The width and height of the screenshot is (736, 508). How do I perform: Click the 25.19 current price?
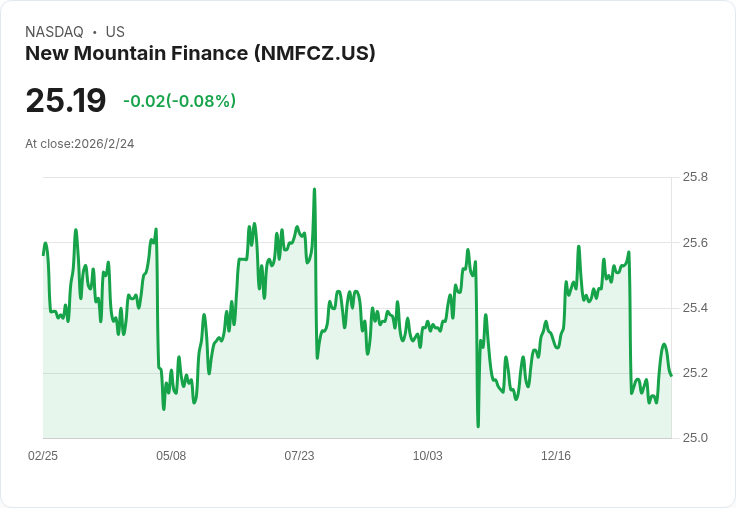[66, 101]
